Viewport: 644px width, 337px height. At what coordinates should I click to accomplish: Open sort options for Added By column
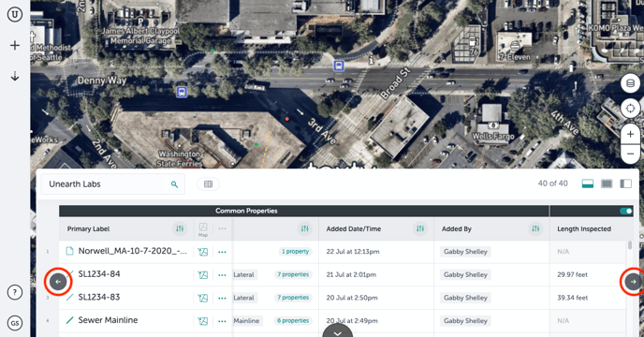(535, 229)
